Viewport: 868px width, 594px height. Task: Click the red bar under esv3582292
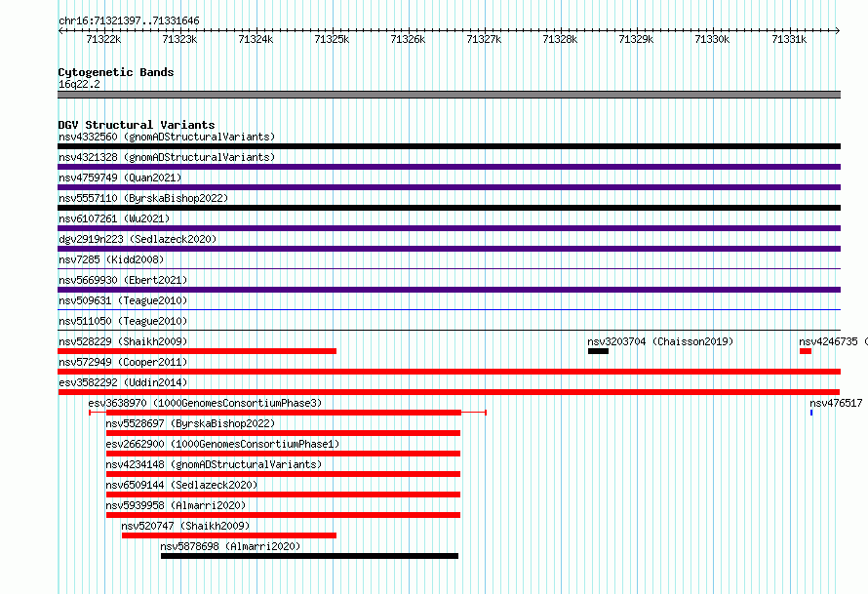click(449, 392)
